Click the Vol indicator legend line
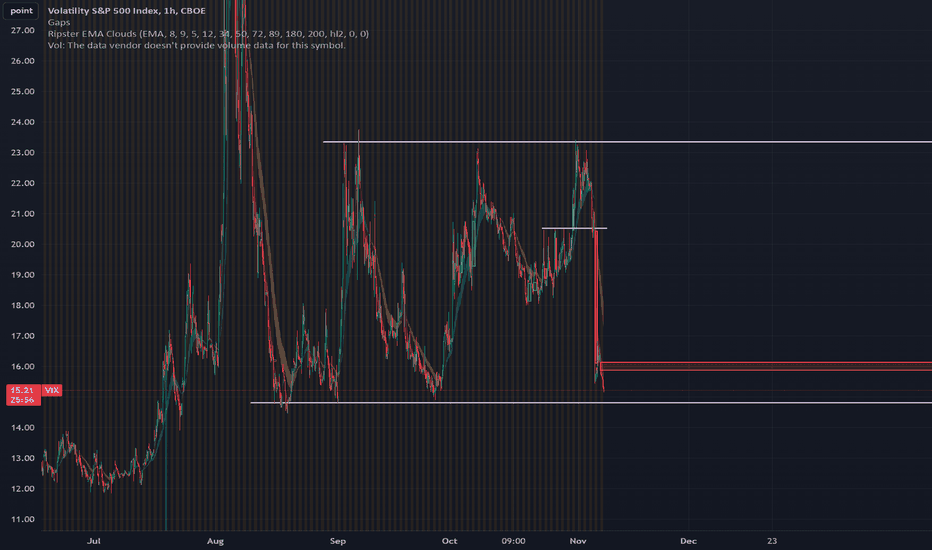The height and width of the screenshot is (550, 932). 196,45
